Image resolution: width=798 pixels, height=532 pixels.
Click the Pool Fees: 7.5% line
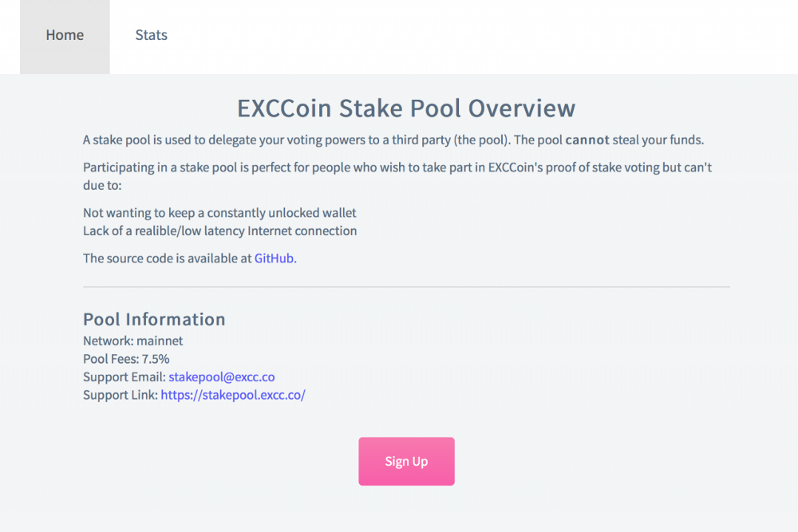click(126, 359)
